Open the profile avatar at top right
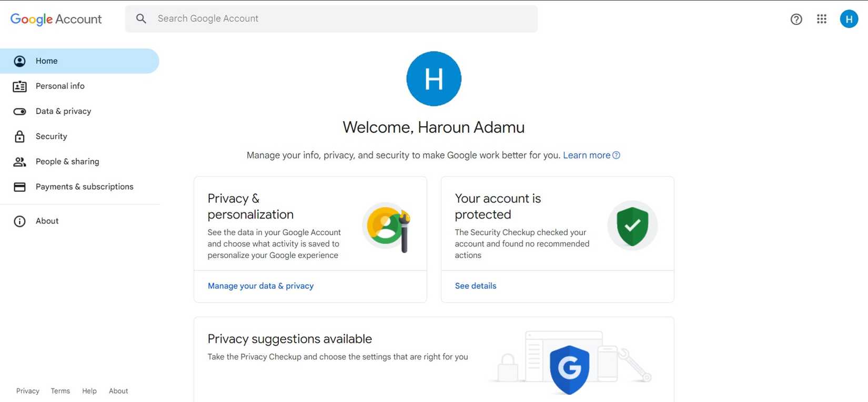This screenshot has height=402, width=868. click(x=849, y=19)
